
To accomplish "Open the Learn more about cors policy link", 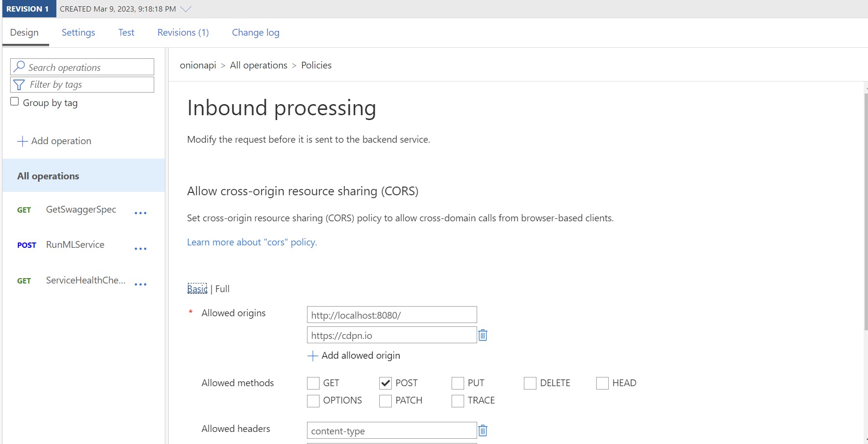I will pyautogui.click(x=252, y=242).
